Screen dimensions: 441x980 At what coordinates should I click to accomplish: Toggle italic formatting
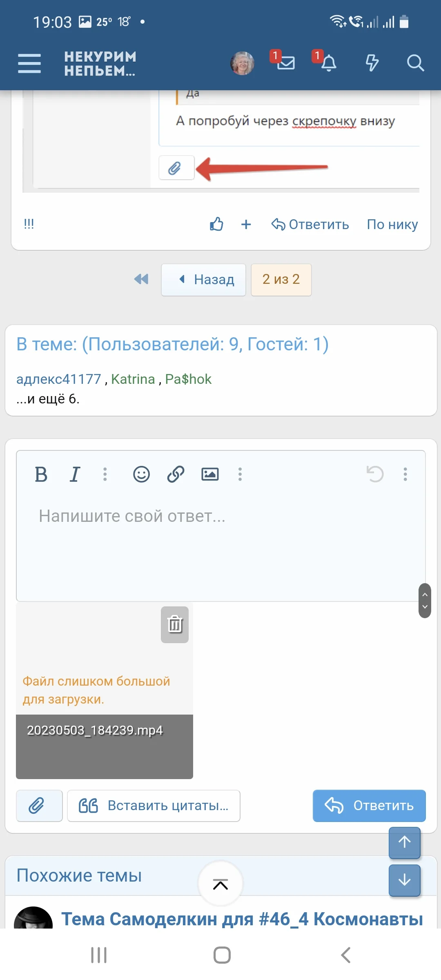click(75, 474)
